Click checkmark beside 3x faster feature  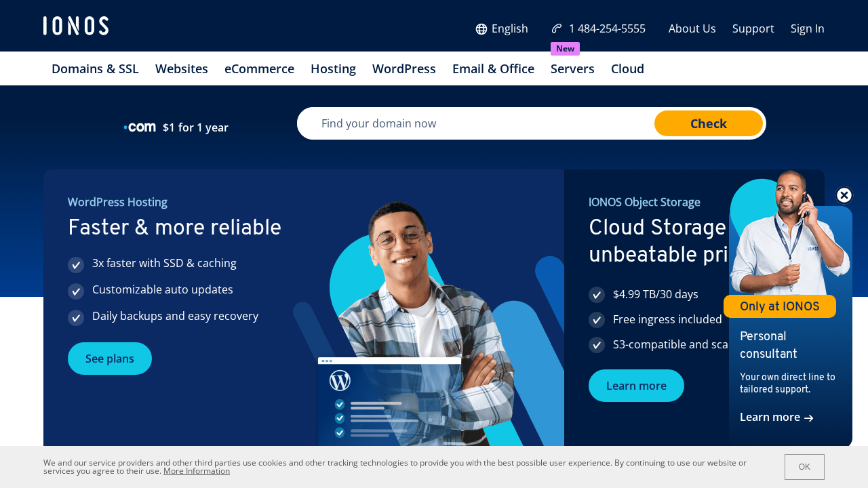click(76, 264)
